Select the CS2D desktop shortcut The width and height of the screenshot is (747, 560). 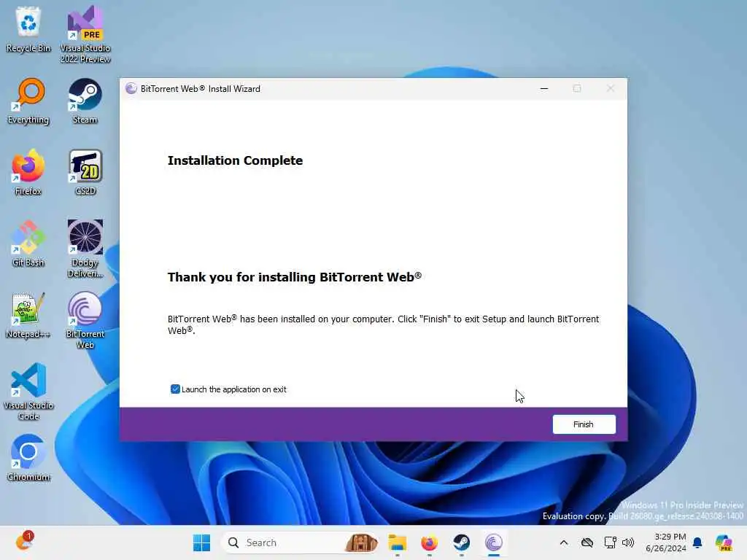(85, 173)
